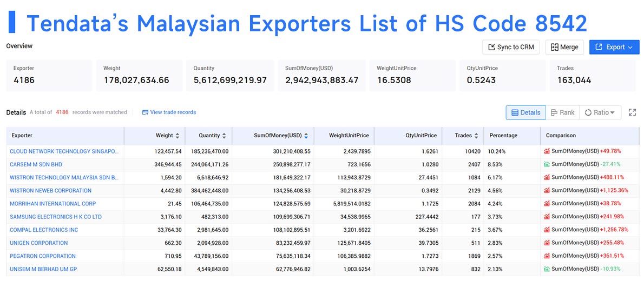
Task: Open the Export dropdown button
Action: pyautogui.click(x=614, y=47)
